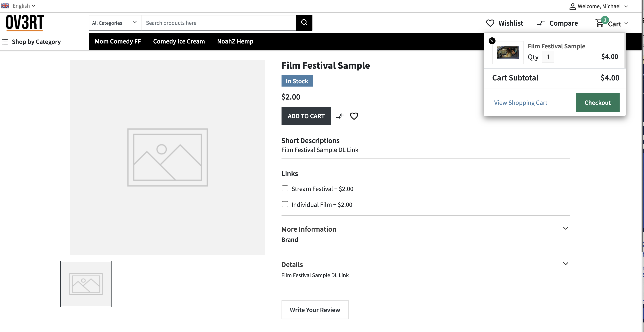Select the product image thumbnail below gallery
Screen dimensions: 644x332
pyautogui.click(x=86, y=284)
